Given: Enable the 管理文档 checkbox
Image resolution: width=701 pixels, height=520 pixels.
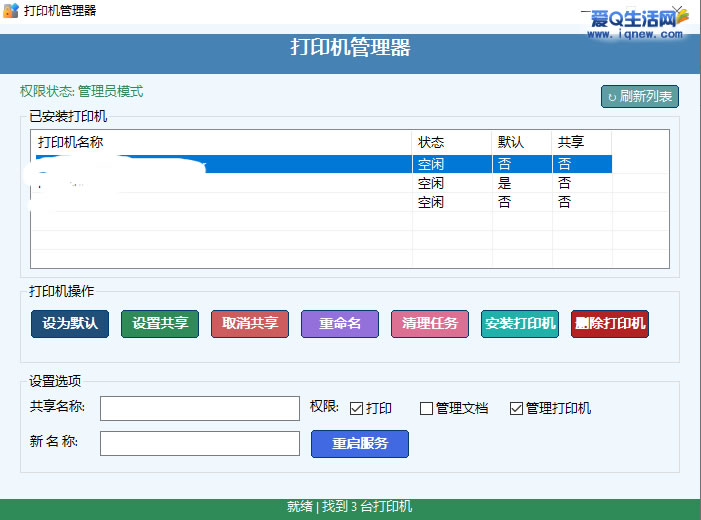Looking at the screenshot, I should [x=426, y=408].
